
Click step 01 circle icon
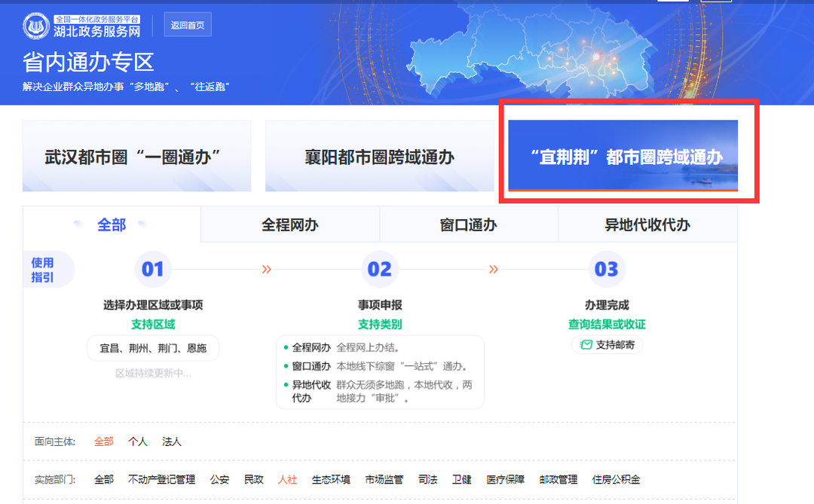[152, 269]
